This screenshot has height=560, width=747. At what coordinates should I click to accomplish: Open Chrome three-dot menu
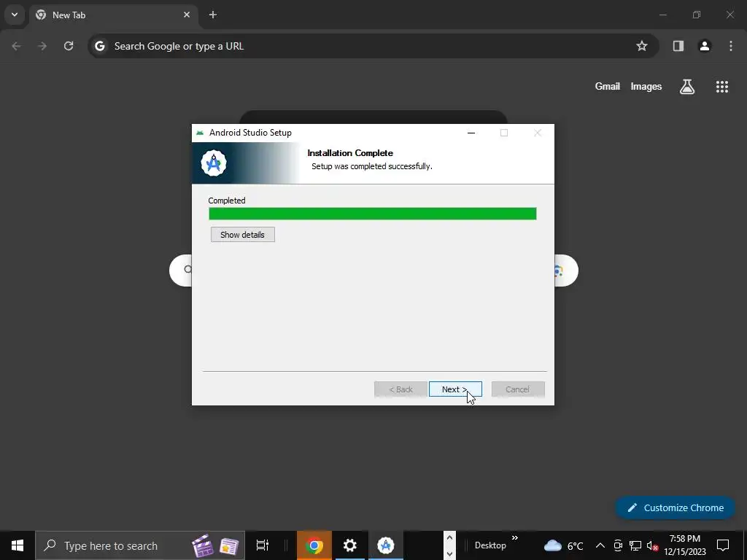[x=731, y=46]
